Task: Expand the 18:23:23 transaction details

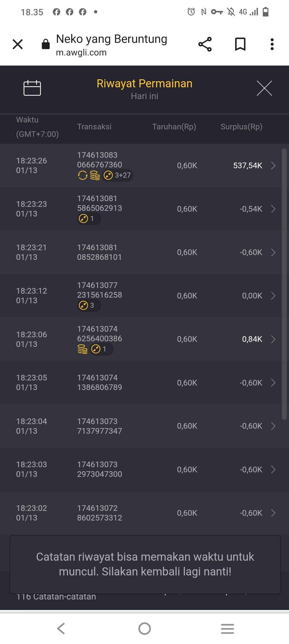Action: click(x=273, y=209)
